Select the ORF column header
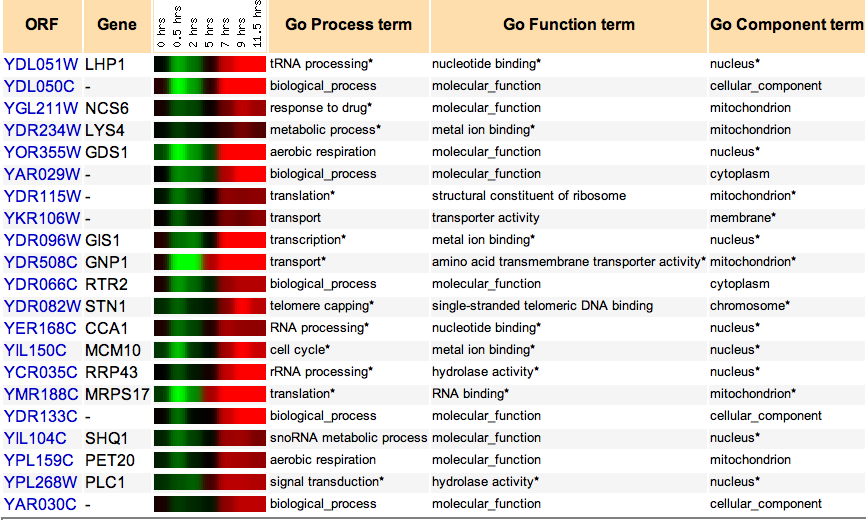This screenshot has height=520, width=866. click(x=42, y=25)
